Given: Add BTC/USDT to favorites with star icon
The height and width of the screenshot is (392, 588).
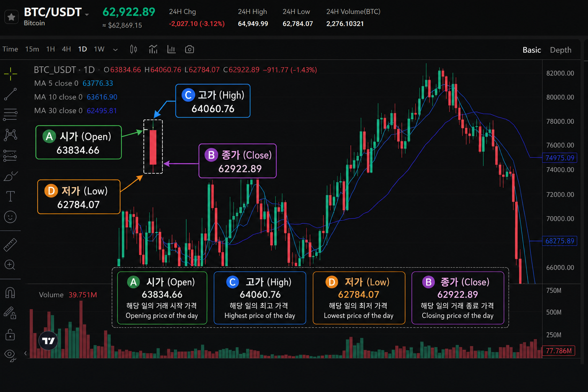Looking at the screenshot, I should click(11, 17).
